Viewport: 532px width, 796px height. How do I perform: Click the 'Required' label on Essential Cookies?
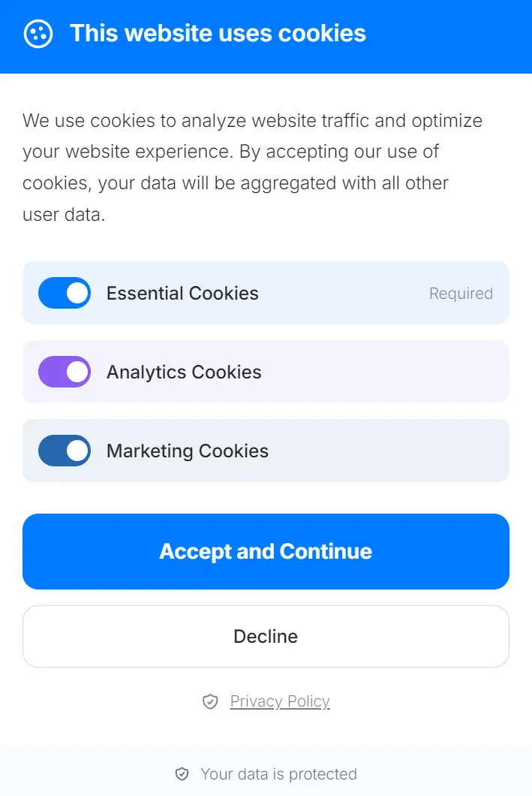point(461,294)
